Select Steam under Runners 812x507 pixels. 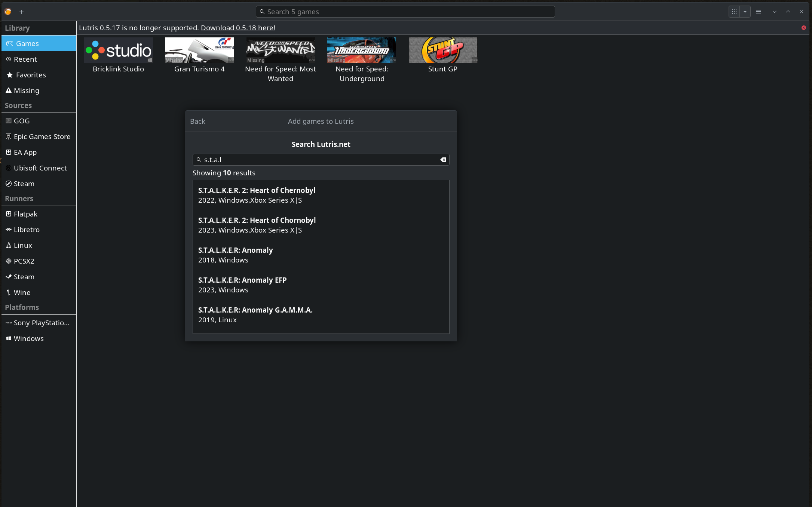pyautogui.click(x=39, y=277)
